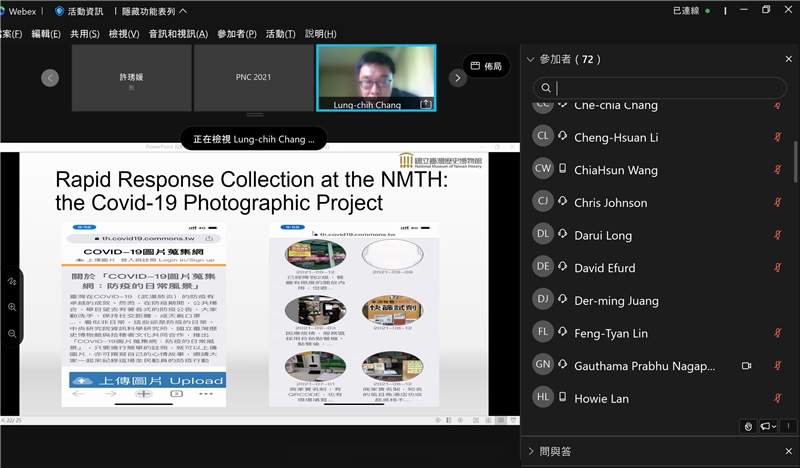Select participant name David Efurd
The width and height of the screenshot is (800, 468).
point(605,268)
